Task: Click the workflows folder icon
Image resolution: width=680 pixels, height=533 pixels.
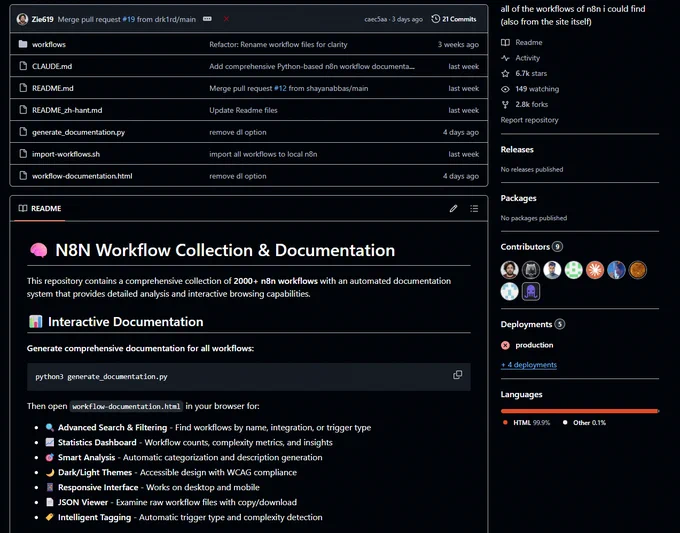Action: (23, 44)
